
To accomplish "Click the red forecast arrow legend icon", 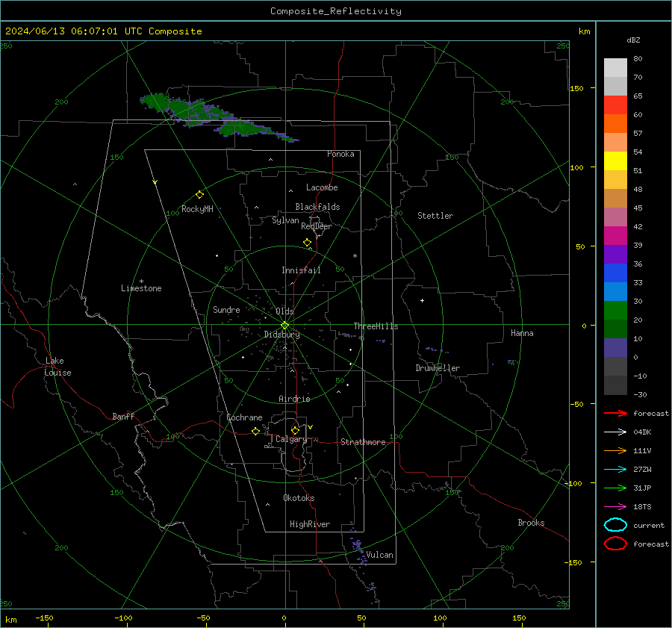I will pos(615,413).
